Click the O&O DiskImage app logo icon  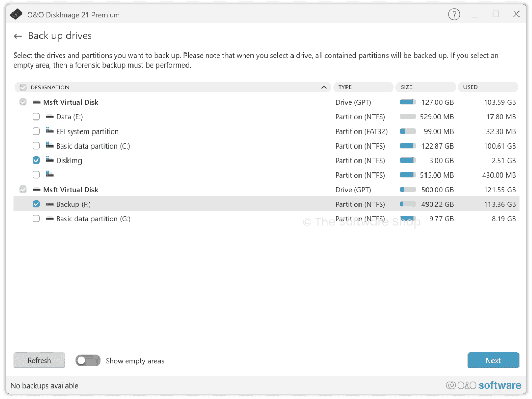pyautogui.click(x=16, y=15)
